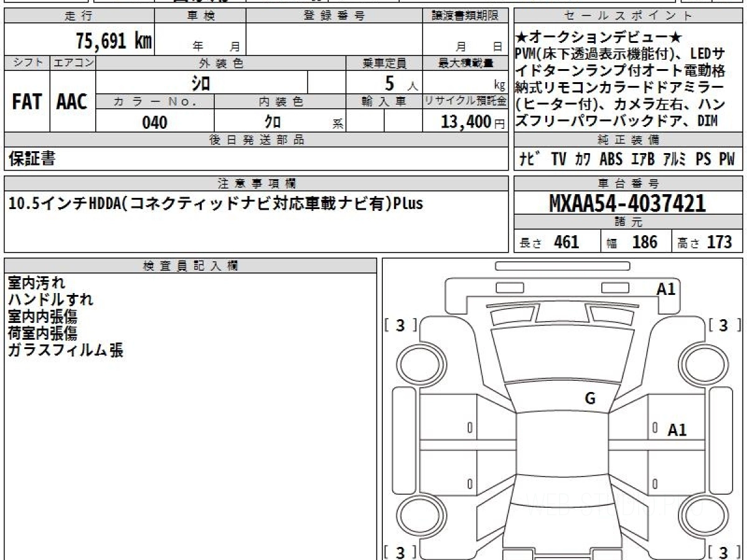Click the 荷室内張傷 inspector note
This screenshot has height=560, width=747.
pos(43,334)
